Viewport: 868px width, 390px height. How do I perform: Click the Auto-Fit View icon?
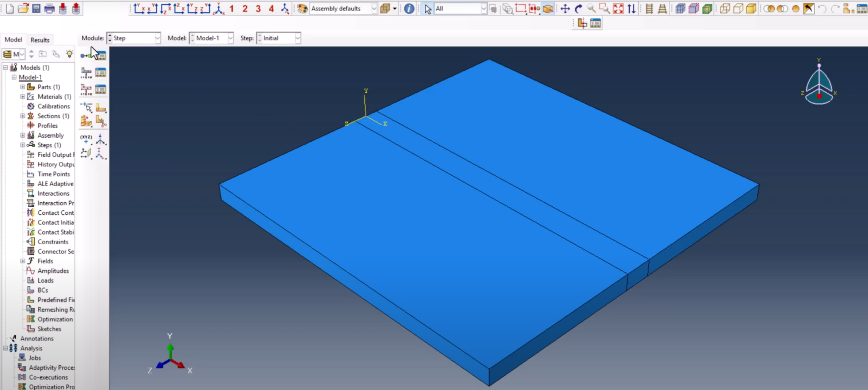(x=618, y=8)
